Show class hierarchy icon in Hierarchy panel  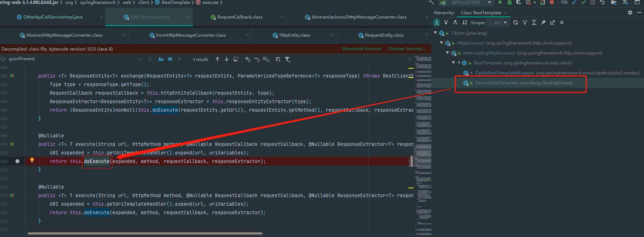point(437,22)
